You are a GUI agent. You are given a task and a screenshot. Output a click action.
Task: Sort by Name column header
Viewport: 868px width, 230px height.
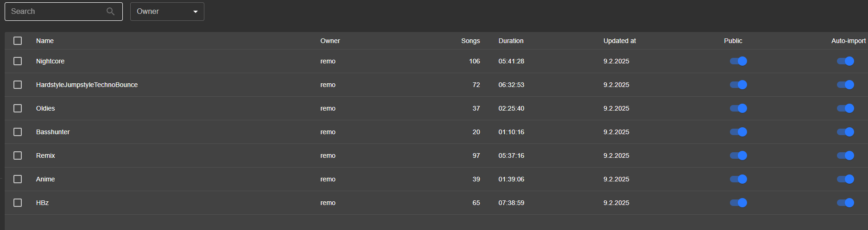point(45,41)
